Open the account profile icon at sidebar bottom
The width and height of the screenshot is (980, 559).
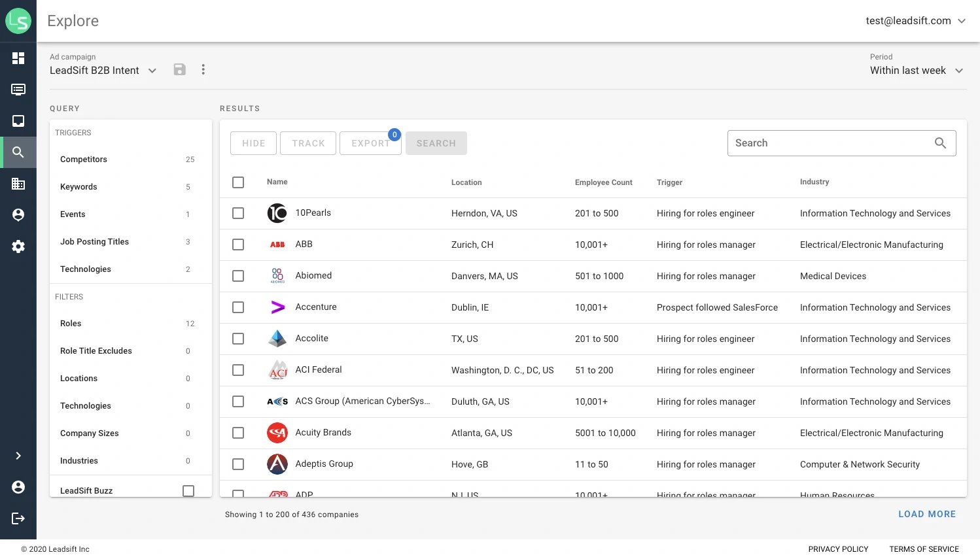18,487
